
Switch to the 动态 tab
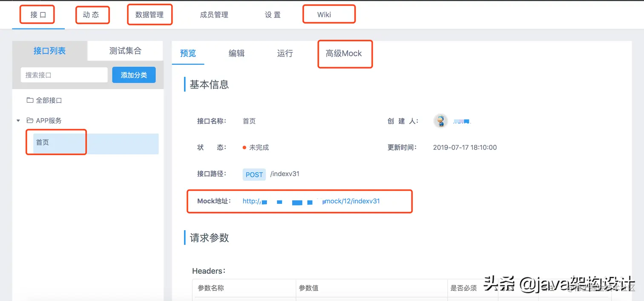[92, 14]
